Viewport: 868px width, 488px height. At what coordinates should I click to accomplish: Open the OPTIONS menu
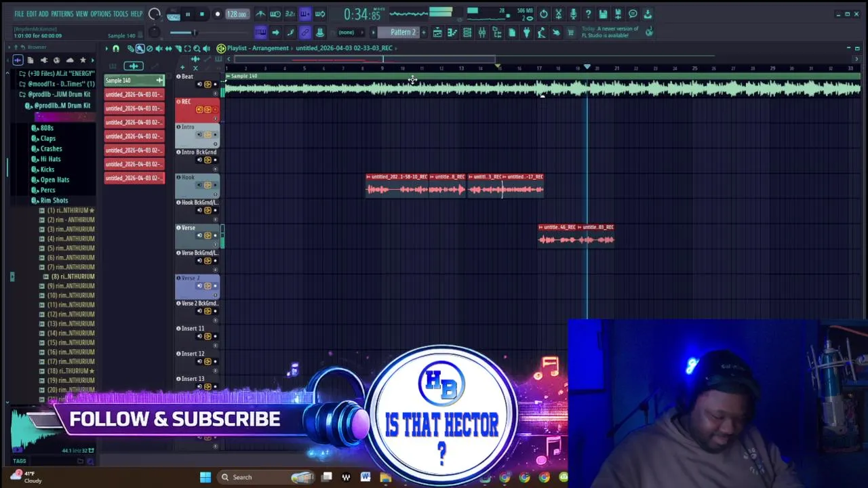point(100,14)
